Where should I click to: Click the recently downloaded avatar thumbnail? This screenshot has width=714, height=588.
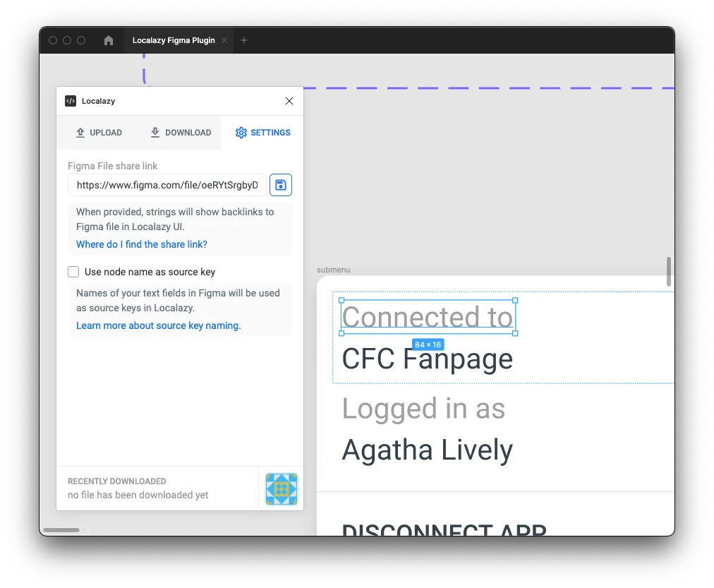pyautogui.click(x=282, y=489)
